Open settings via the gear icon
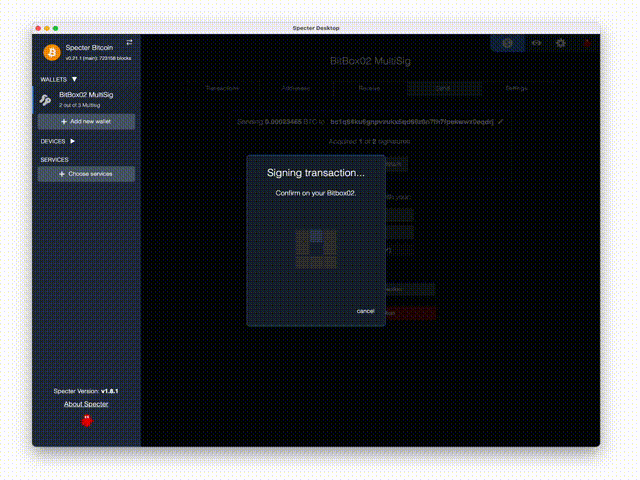 (561, 43)
